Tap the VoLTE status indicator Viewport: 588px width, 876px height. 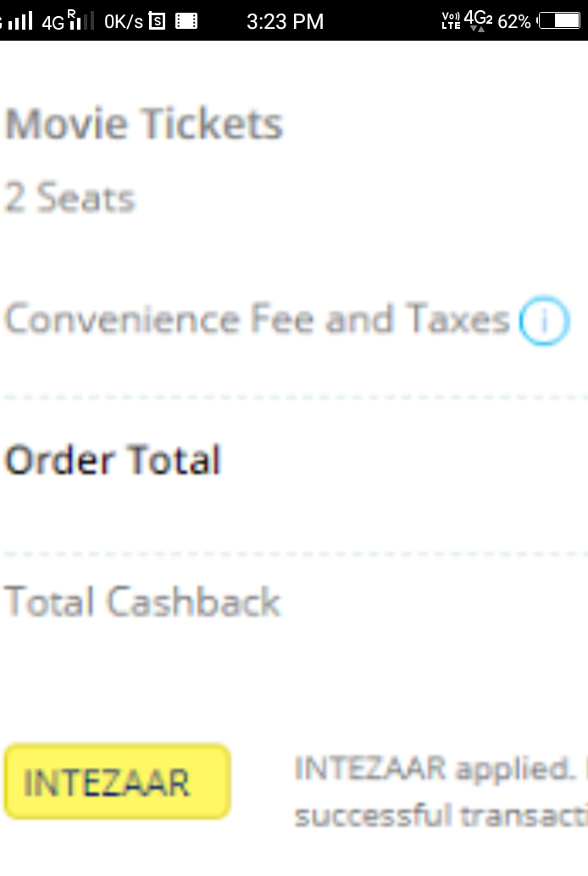pyautogui.click(x=451, y=21)
